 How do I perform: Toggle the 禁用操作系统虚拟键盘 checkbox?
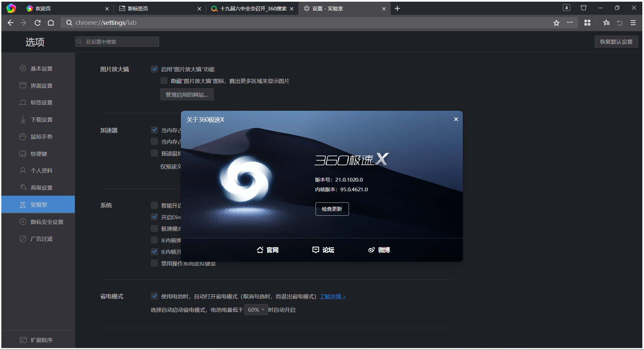[x=154, y=263]
